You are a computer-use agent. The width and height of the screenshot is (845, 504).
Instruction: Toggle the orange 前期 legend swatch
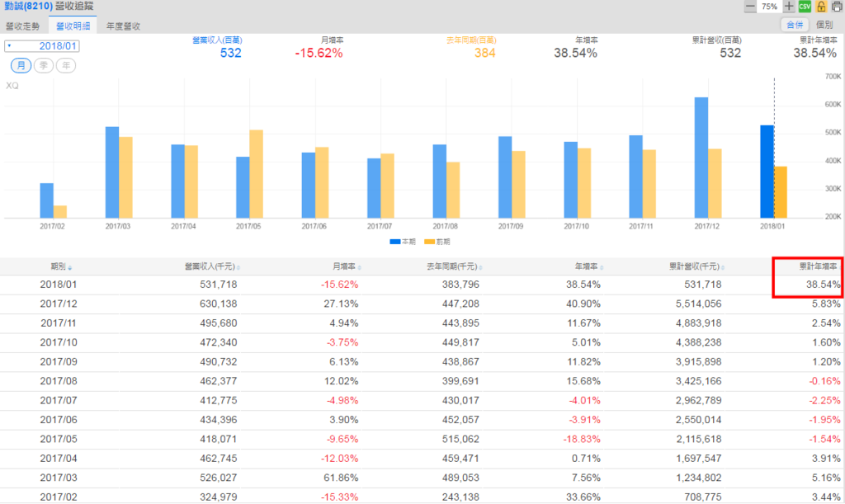[429, 242]
